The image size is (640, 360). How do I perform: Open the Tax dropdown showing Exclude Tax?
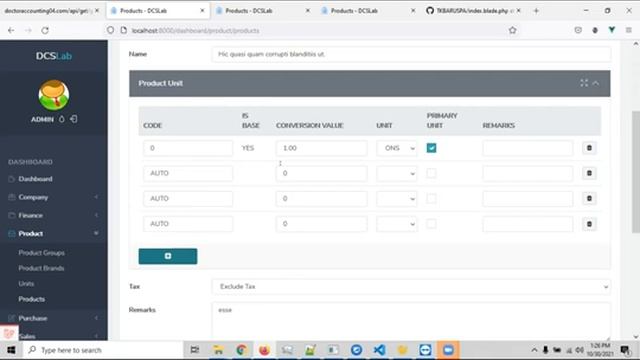411,287
